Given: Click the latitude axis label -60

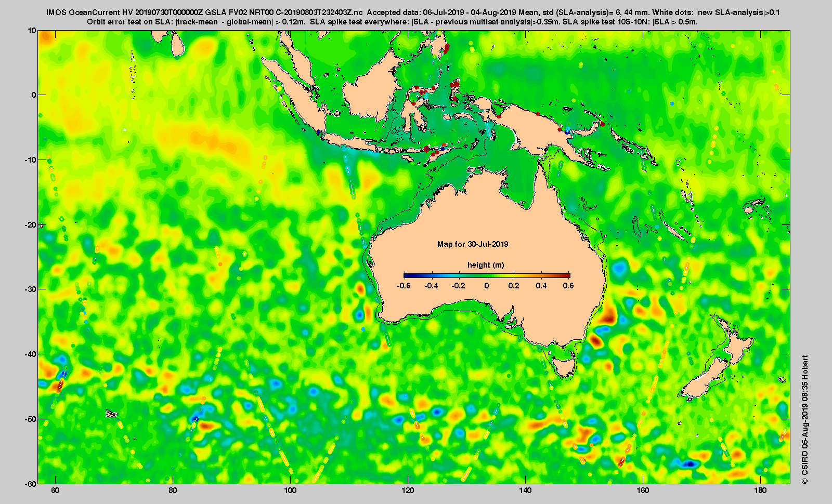Looking at the screenshot, I should [31, 484].
